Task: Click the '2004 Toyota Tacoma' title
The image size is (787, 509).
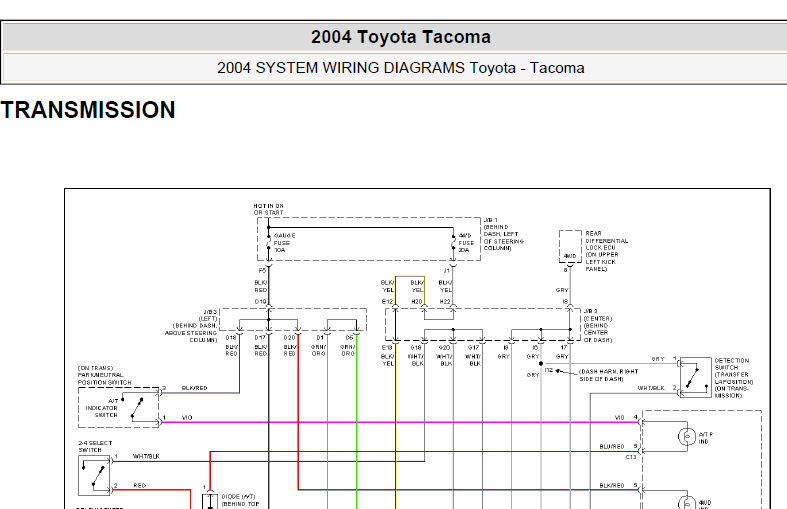Action: point(401,37)
